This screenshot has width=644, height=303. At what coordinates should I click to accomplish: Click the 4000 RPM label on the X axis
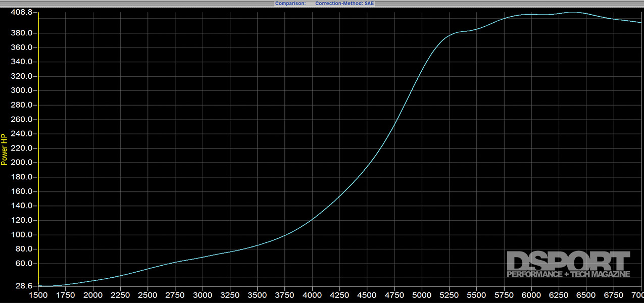coord(312,295)
